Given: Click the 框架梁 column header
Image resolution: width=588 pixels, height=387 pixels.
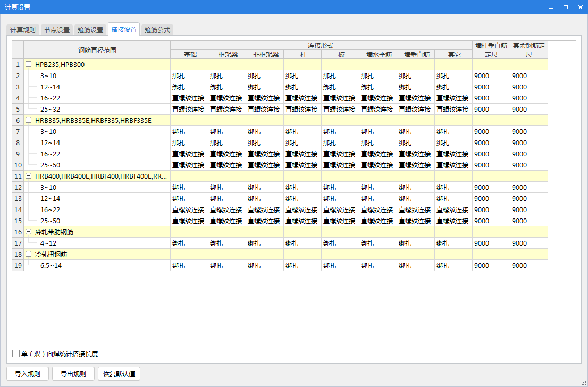Looking at the screenshot, I should pyautogui.click(x=227, y=54).
